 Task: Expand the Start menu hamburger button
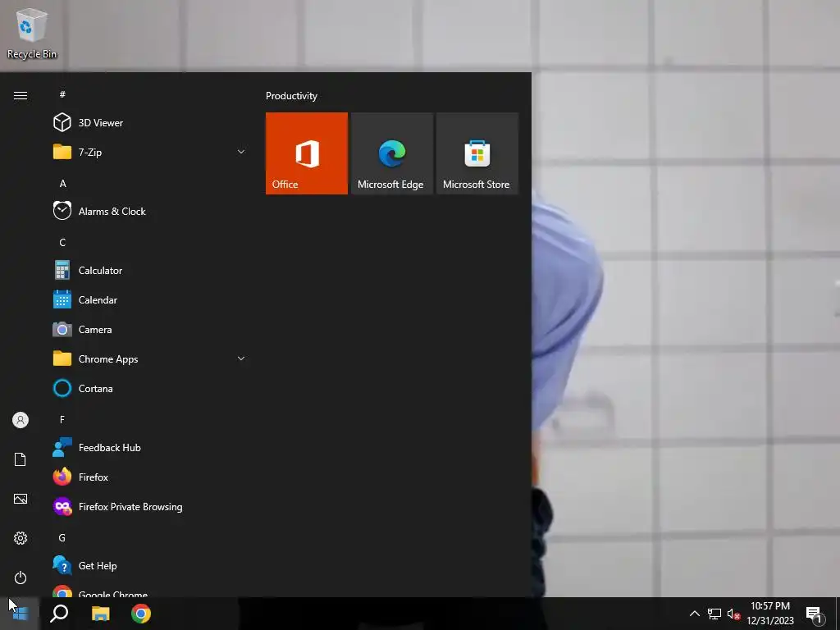click(21, 95)
